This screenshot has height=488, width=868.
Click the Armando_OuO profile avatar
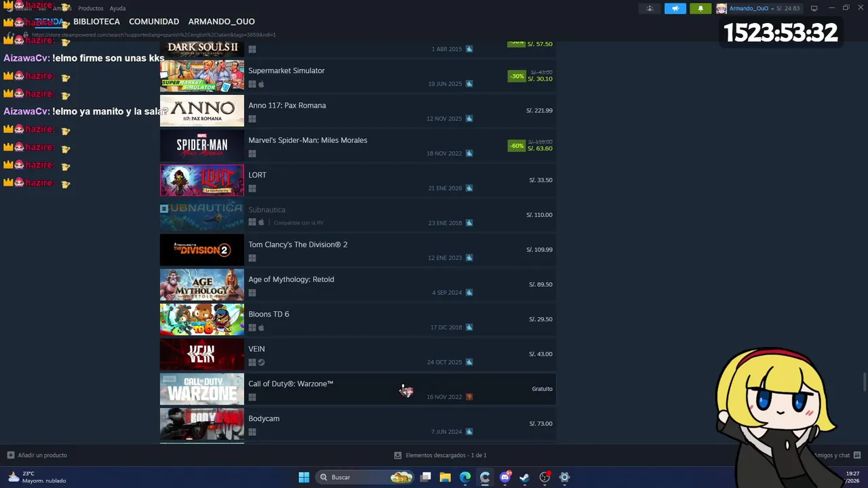coord(722,9)
